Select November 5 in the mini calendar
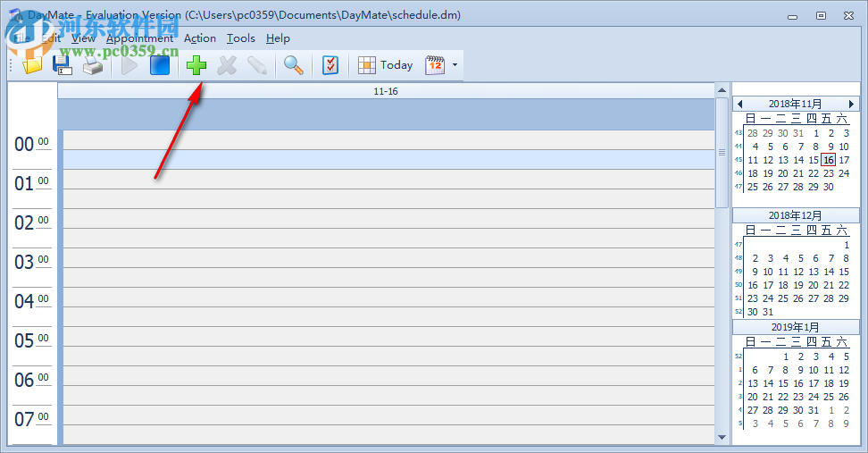 (x=770, y=147)
